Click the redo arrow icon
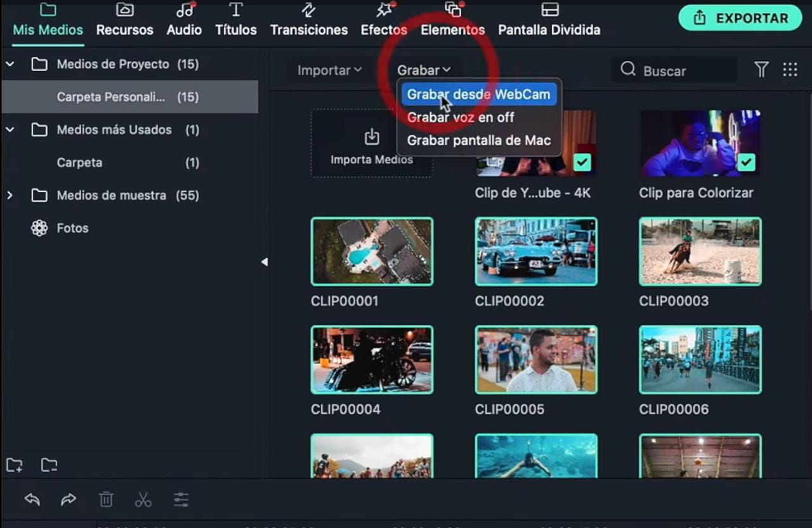Viewport: 812px width, 528px height. point(69,499)
